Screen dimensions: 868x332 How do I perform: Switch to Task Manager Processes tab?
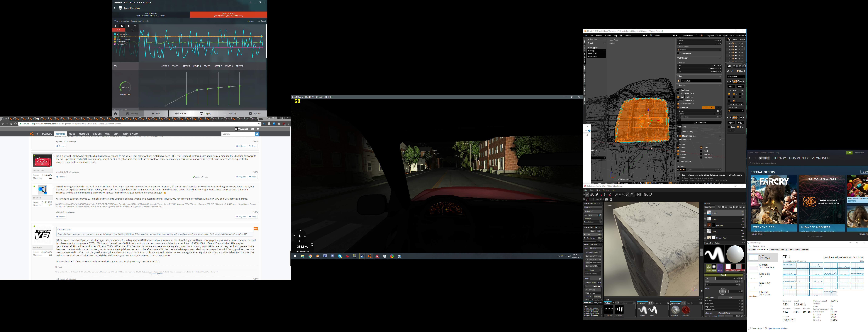click(752, 250)
